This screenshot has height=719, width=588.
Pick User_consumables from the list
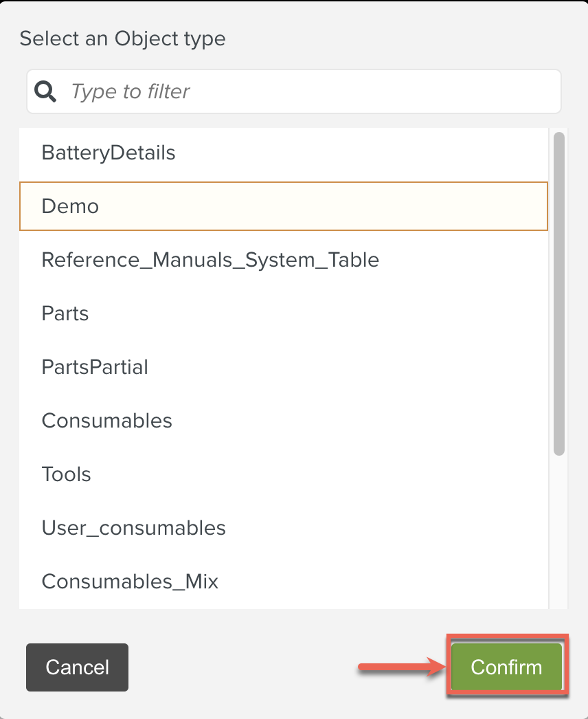pyautogui.click(x=133, y=528)
